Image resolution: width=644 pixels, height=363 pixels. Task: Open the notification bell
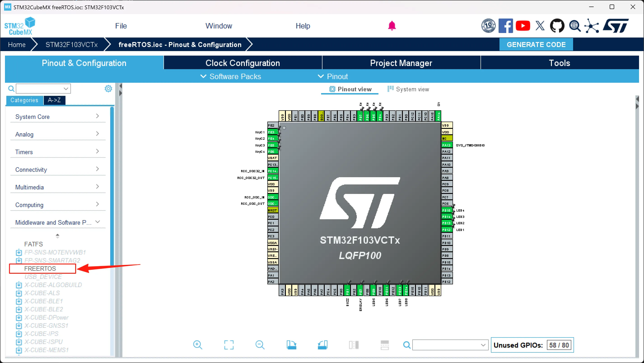coord(392,26)
